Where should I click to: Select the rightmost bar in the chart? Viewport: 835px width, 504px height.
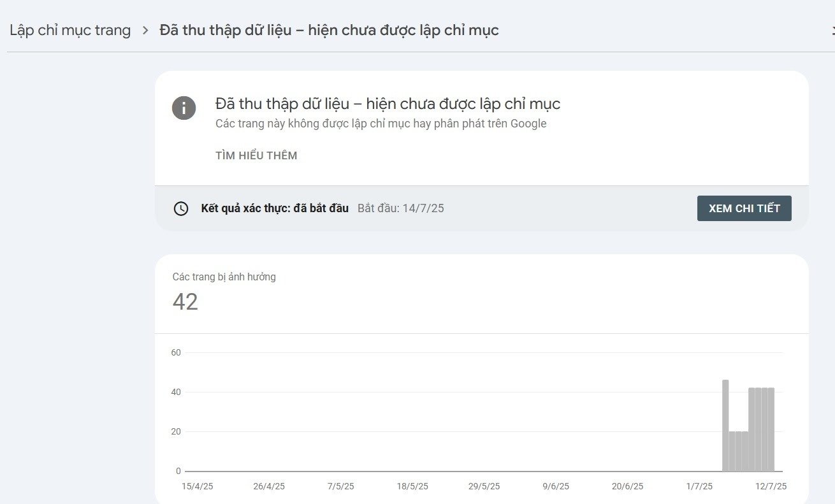tap(771, 429)
